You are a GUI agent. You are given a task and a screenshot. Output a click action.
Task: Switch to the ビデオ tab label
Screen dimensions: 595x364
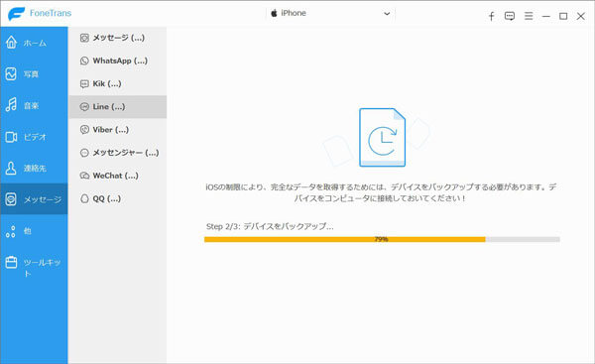click(x=35, y=137)
